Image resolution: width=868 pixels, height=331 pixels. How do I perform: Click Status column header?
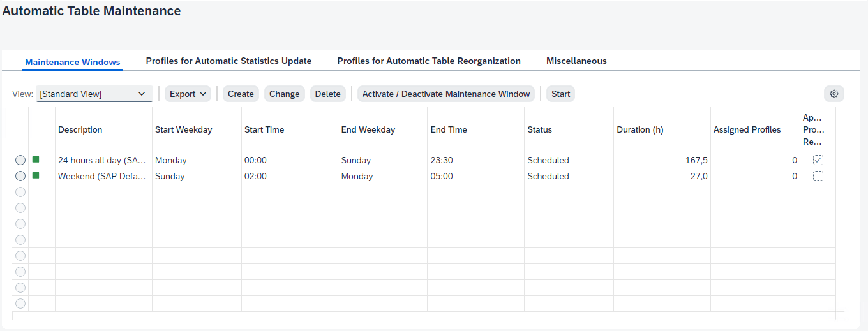pos(569,129)
